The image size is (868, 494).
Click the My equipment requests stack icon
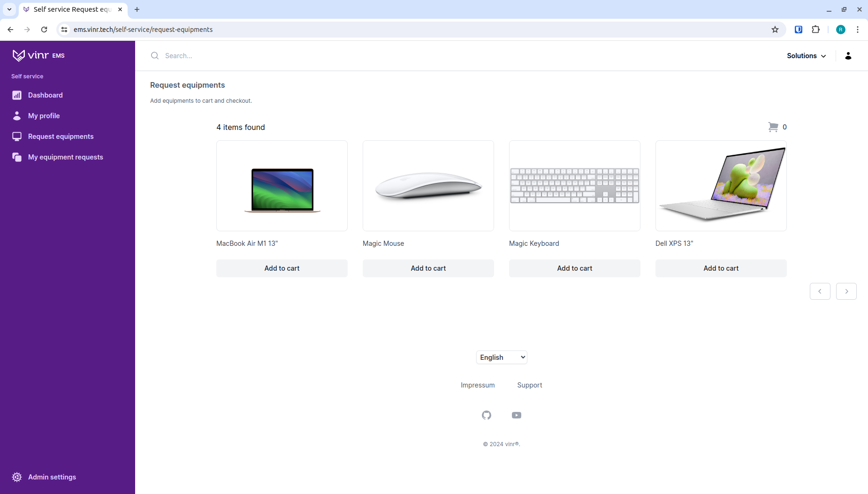(x=17, y=157)
